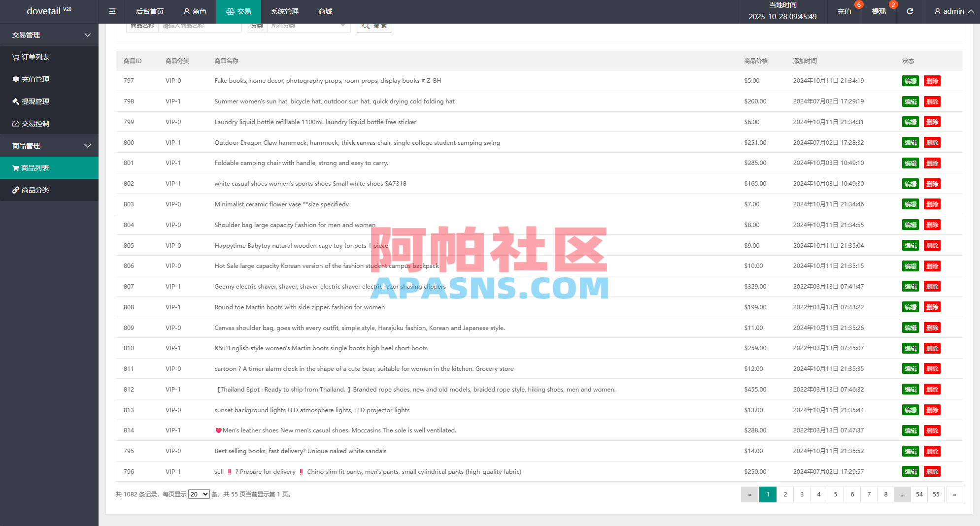Select the 商品列表 sidebar item
980x526 pixels.
point(49,168)
